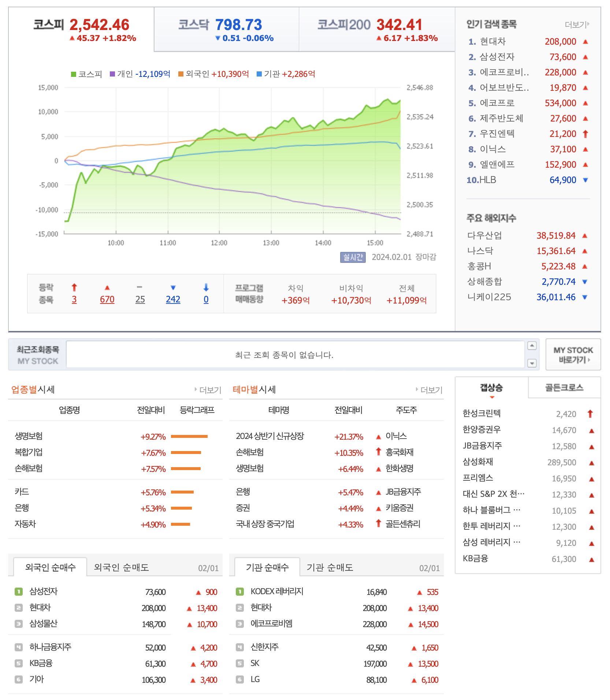The width and height of the screenshot is (610, 700).
Task: Open 더보기 for 업종별 시세
Action: click(208, 390)
